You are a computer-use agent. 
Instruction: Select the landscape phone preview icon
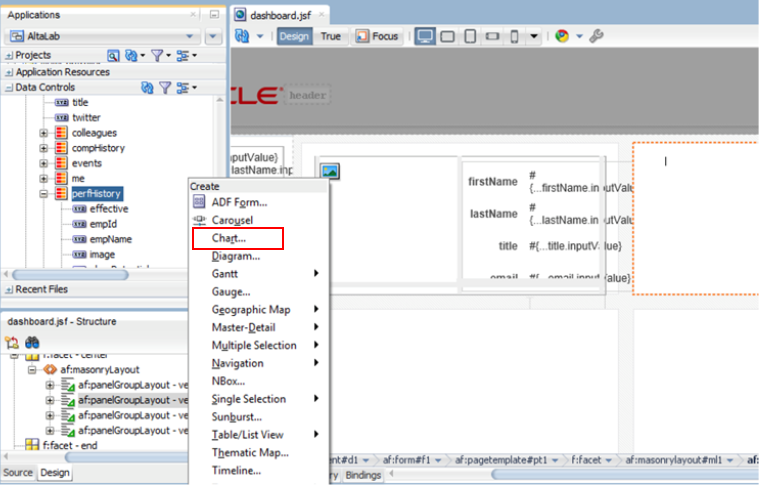492,36
